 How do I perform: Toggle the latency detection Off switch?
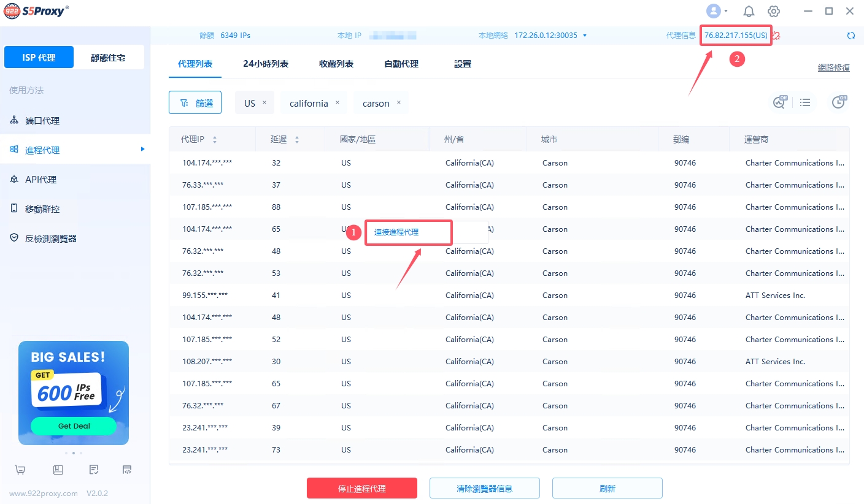click(x=779, y=102)
